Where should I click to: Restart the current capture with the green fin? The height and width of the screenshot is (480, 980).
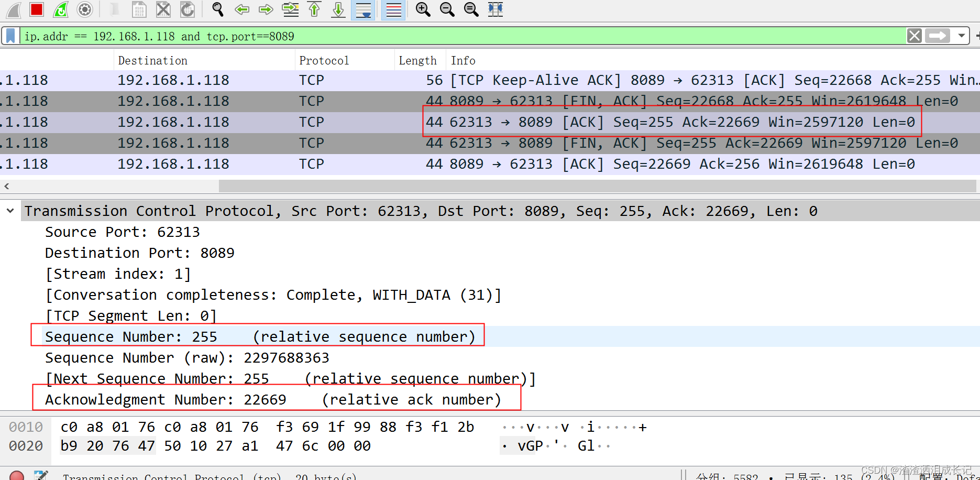click(x=61, y=9)
